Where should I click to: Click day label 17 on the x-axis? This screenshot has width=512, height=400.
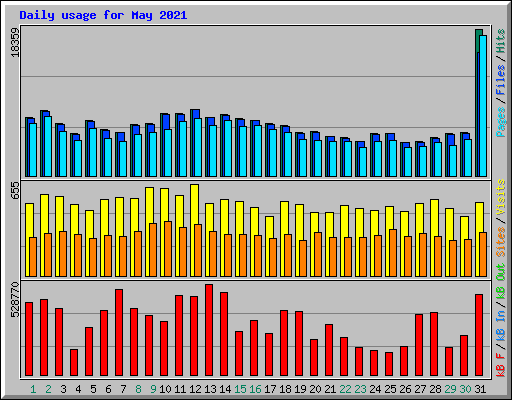tap(270, 389)
